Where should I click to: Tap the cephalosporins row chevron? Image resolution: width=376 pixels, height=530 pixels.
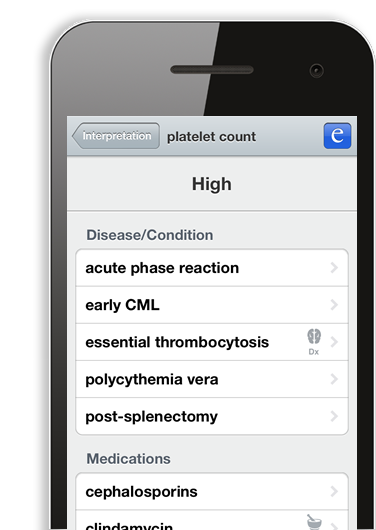click(334, 491)
